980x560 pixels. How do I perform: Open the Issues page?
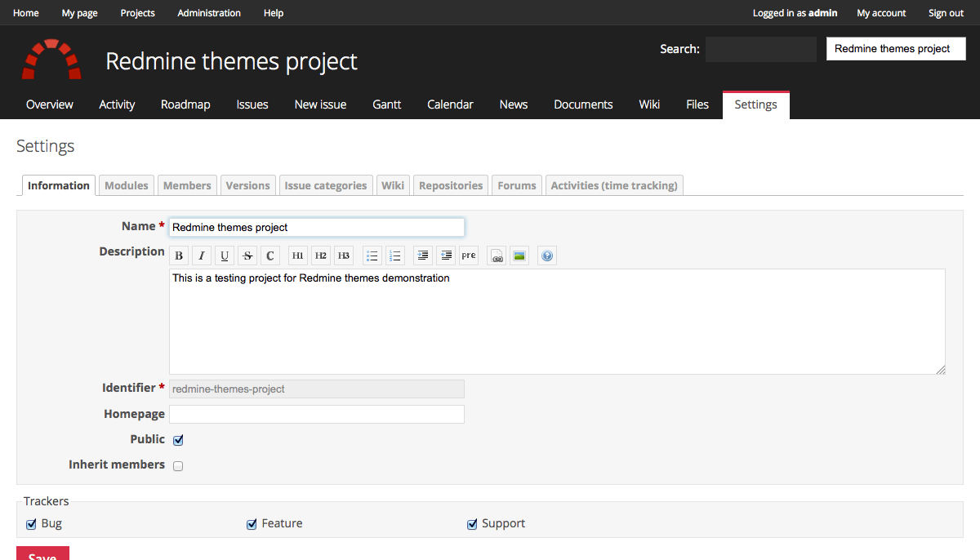[x=252, y=104]
